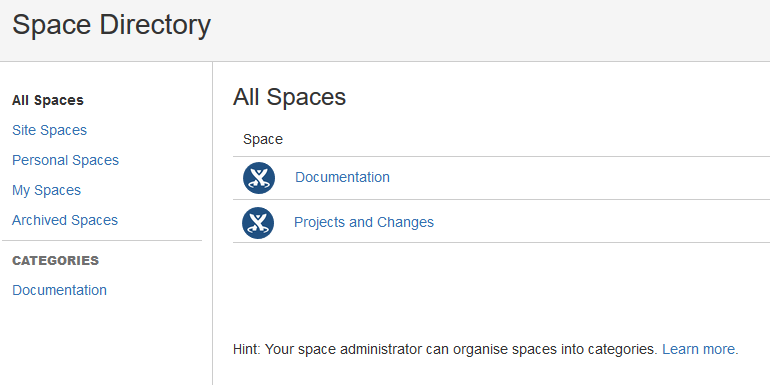View My Spaces
The image size is (770, 385).
(x=46, y=190)
